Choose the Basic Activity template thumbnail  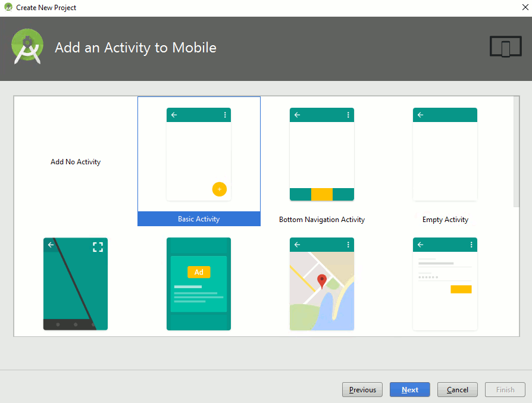199,154
